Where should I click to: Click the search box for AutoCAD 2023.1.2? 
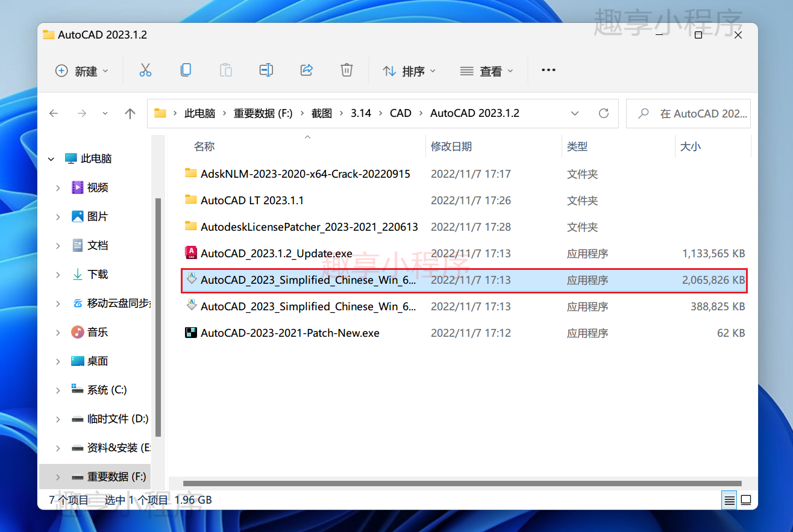[x=688, y=113]
